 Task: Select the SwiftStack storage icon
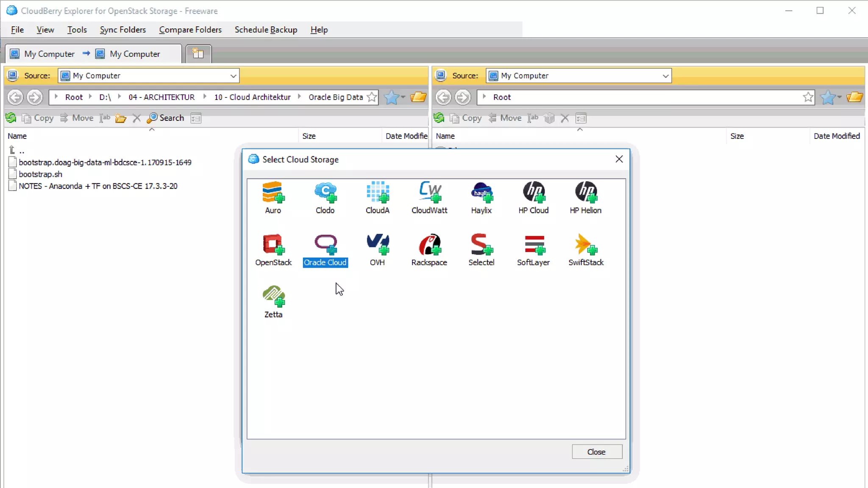(x=586, y=245)
